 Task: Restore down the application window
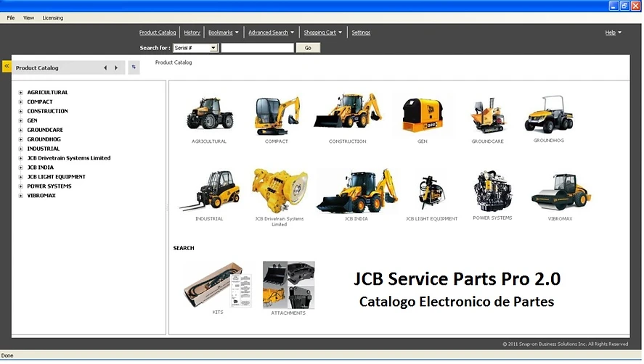pos(624,6)
